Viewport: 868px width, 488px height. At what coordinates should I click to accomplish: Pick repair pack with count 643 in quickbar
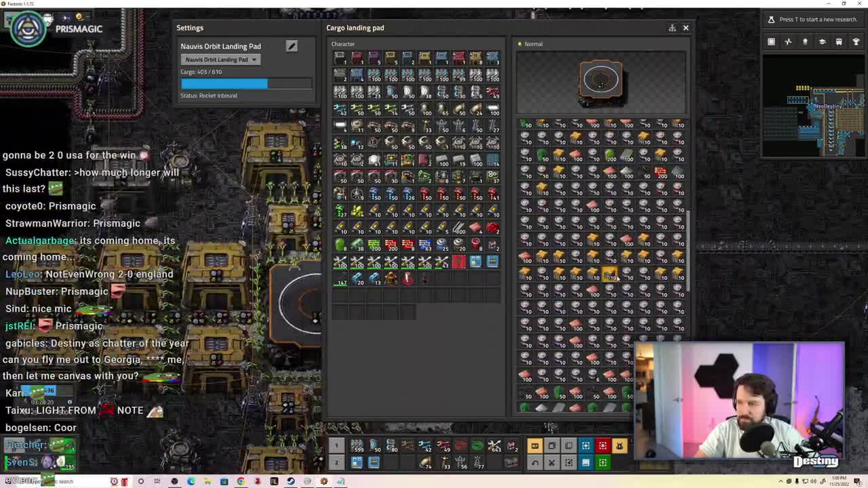494,445
